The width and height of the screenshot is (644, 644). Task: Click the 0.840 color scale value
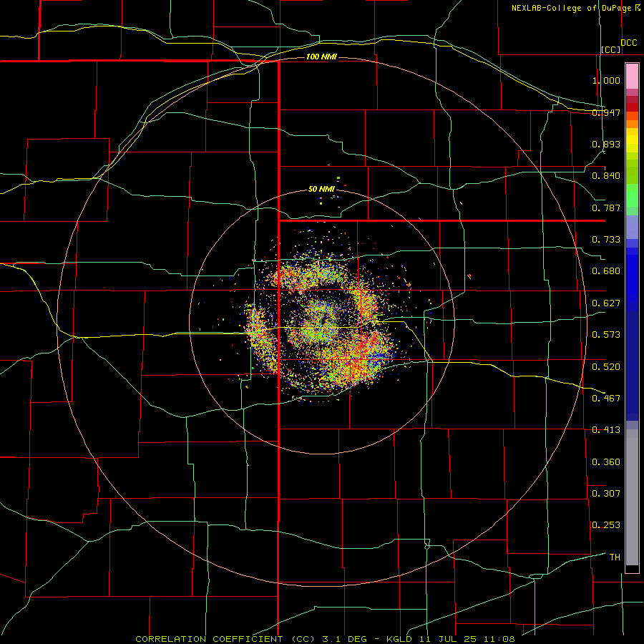pyautogui.click(x=606, y=176)
